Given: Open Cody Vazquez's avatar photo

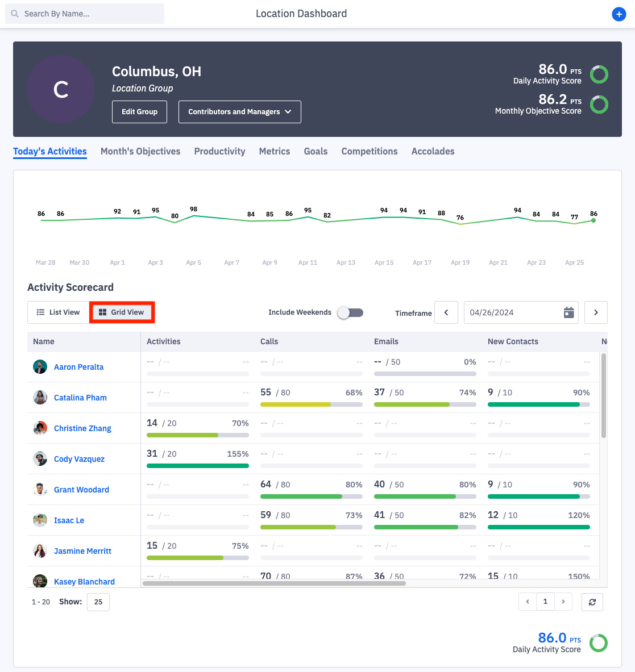Looking at the screenshot, I should coord(40,458).
